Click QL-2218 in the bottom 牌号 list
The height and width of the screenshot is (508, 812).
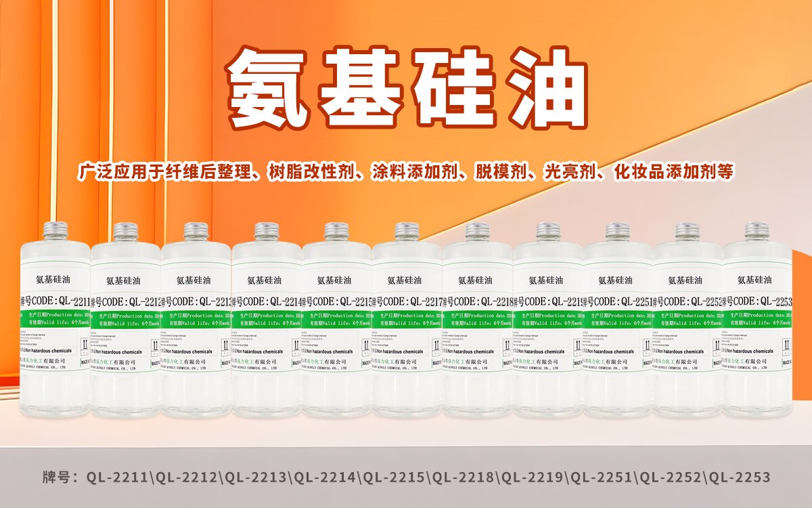pos(464,478)
